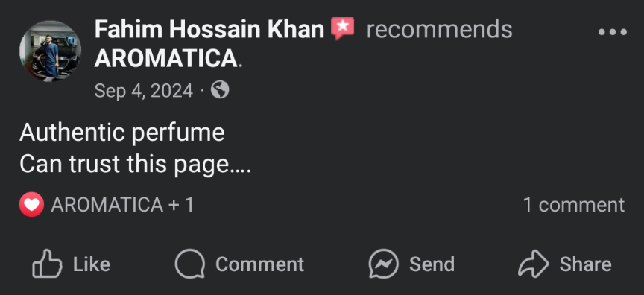Click the red star recommendation badge
Screen dimensions: 644x295
pyautogui.click(x=343, y=28)
